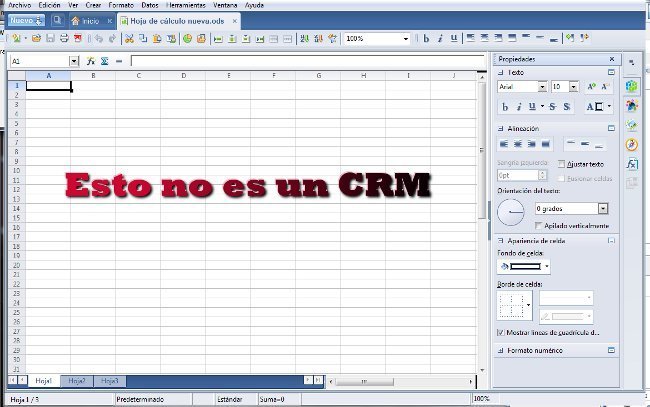Open the 0 grados orientation dropdown
The width and height of the screenshot is (650, 407).
click(x=603, y=208)
